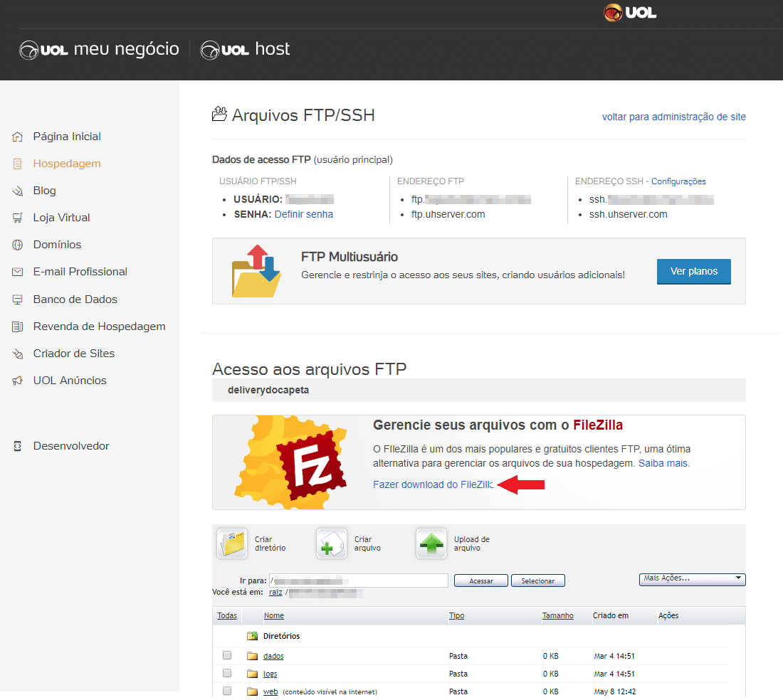Sort by Tipo column header
The height and width of the screenshot is (700, 783).
(x=456, y=615)
